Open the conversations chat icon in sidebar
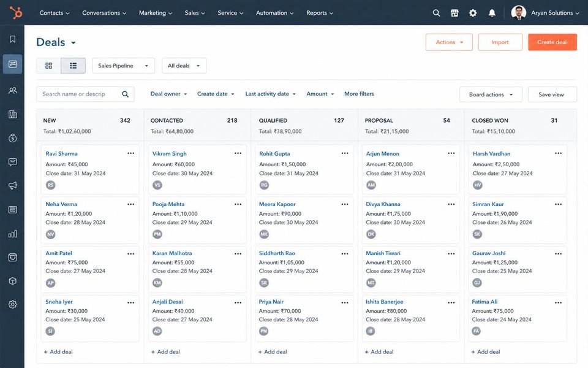Image resolution: width=588 pixels, height=368 pixels. coord(12,162)
